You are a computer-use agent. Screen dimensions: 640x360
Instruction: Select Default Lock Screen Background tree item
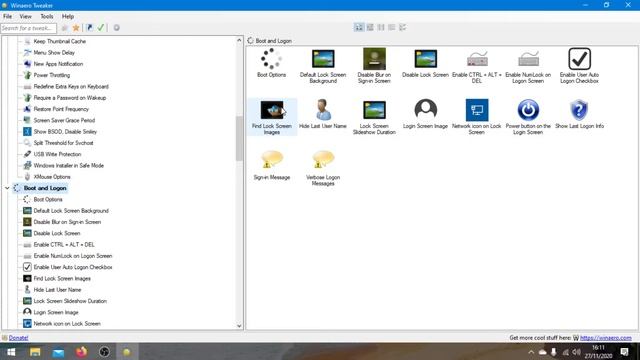point(71,211)
